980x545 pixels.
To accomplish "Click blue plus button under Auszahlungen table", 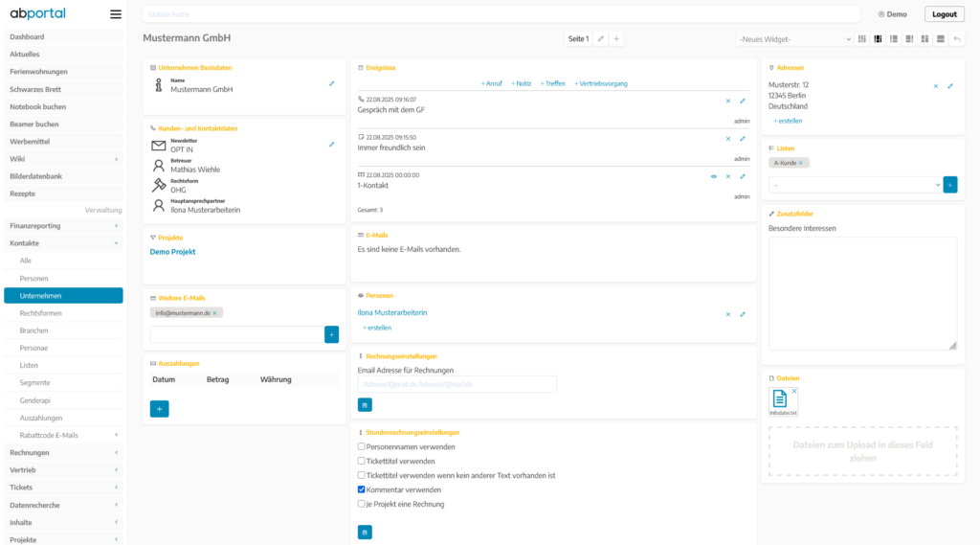I will pyautogui.click(x=160, y=408).
